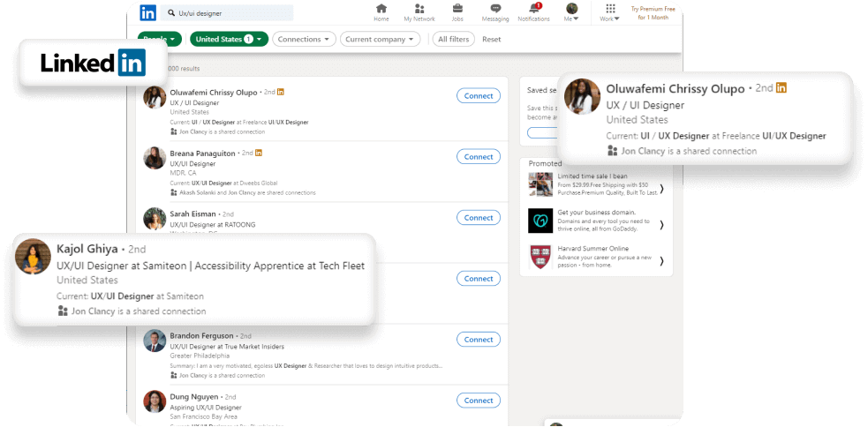Reset the search filters
Image resolution: width=868 pixels, height=427 pixels.
(x=491, y=39)
